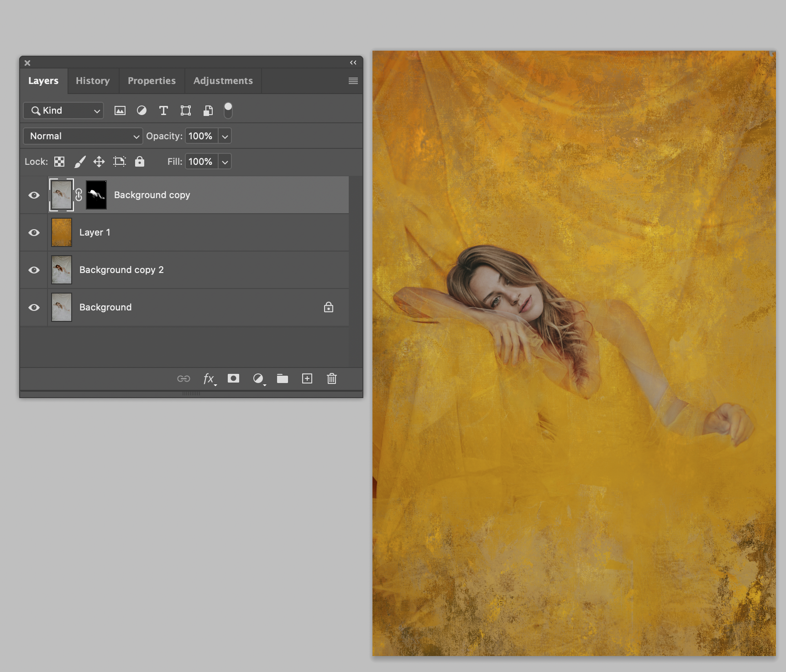Add a new adjustment layer icon
The width and height of the screenshot is (786, 672).
point(258,378)
